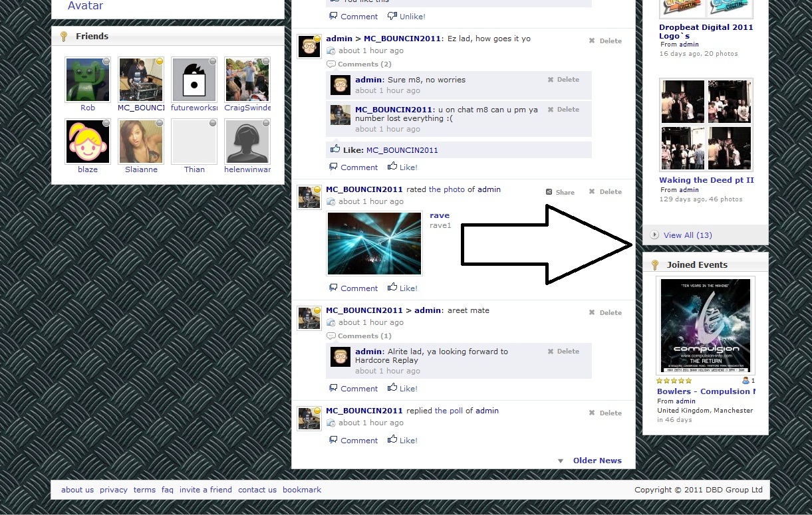The image size is (812, 515).
Task: Open MC_BOUNCIN2011 in the Like: line
Action: [402, 150]
